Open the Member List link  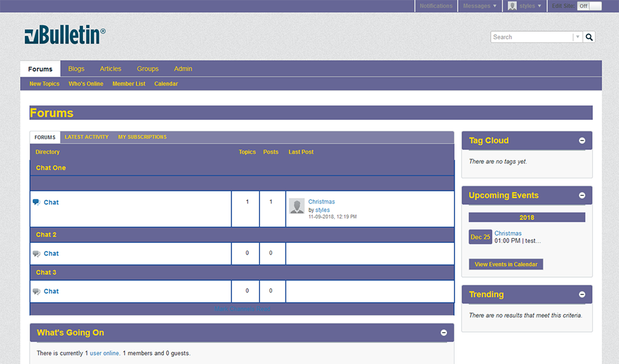click(129, 84)
